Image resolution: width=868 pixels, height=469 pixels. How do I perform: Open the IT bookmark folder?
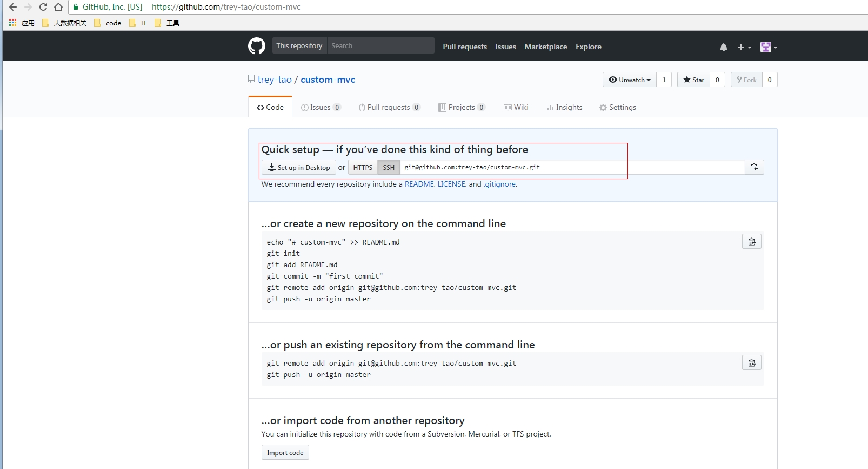tap(138, 23)
